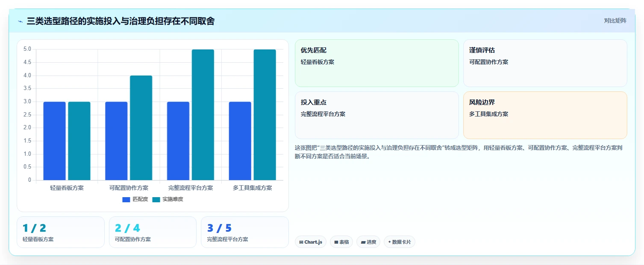Click the 完整流程平台方案 x-axis label
The height and width of the screenshot is (265, 644).
[191, 188]
